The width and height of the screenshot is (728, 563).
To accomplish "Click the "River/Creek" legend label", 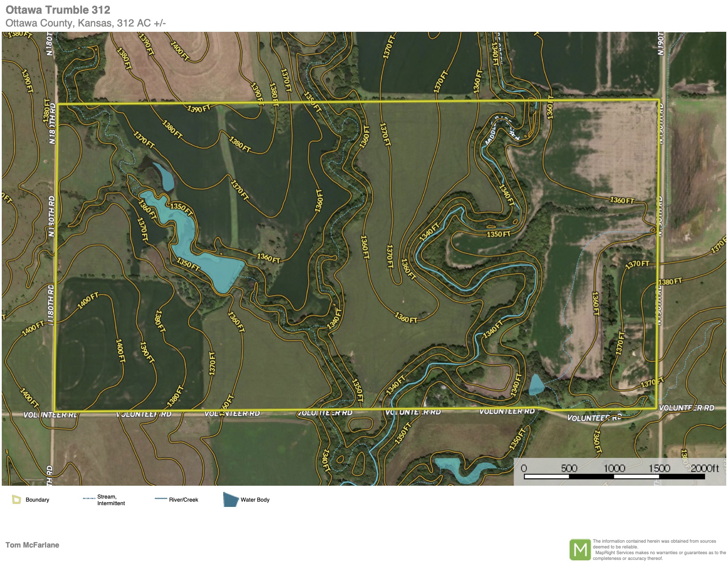I will [x=184, y=500].
